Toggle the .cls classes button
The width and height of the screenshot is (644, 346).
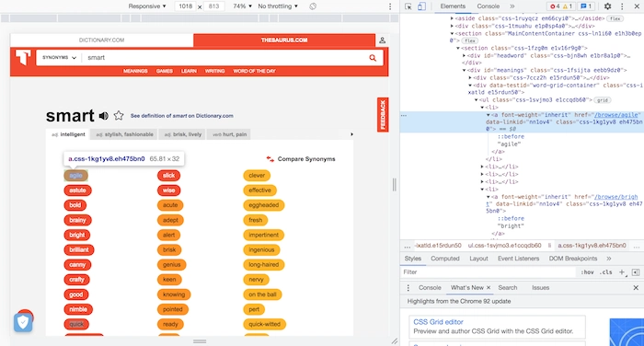pos(605,272)
